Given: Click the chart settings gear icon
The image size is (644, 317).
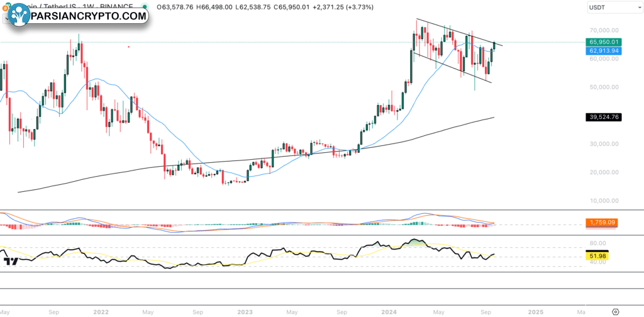Looking at the screenshot, I should [615, 311].
